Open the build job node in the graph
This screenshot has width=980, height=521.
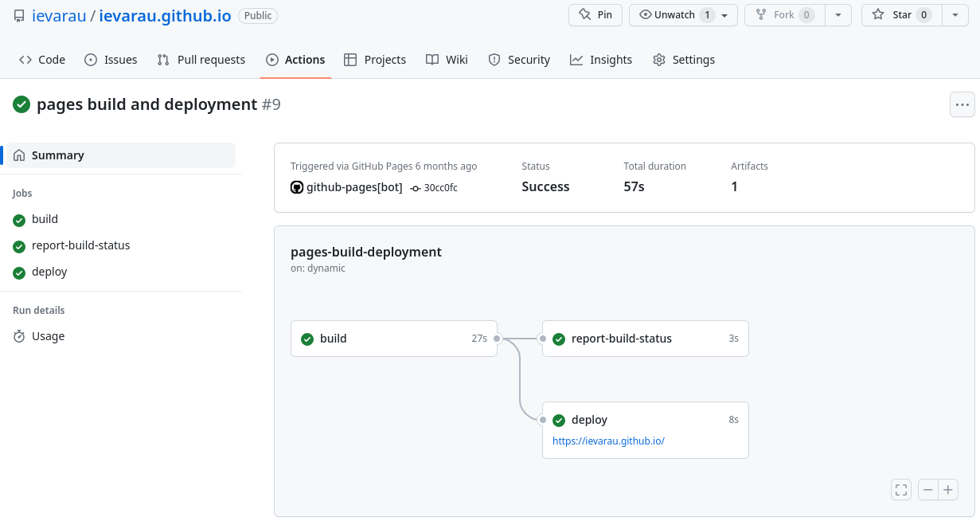(x=394, y=339)
